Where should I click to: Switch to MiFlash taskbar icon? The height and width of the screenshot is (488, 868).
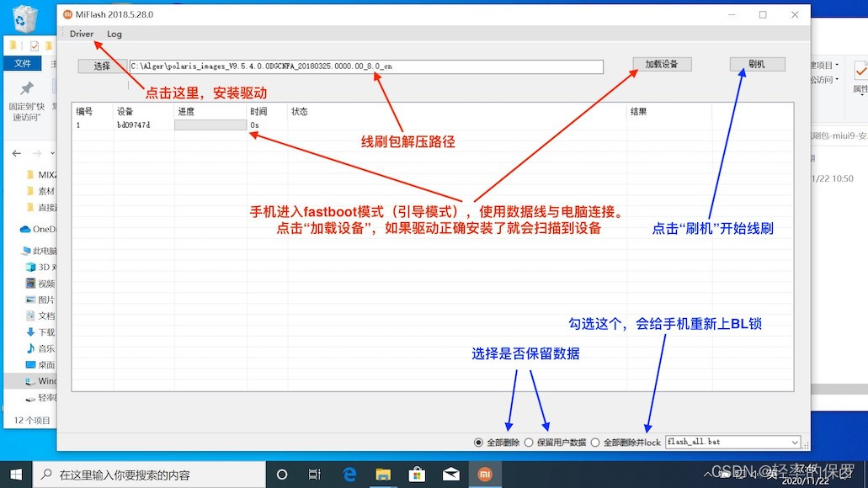coord(484,475)
